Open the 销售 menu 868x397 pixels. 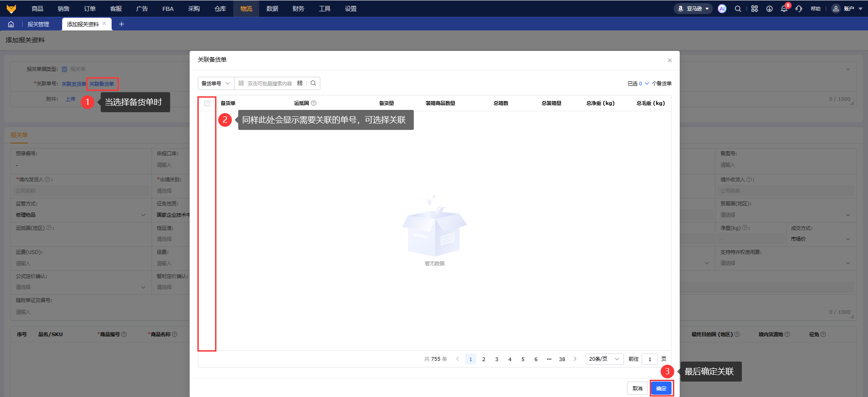coord(64,9)
